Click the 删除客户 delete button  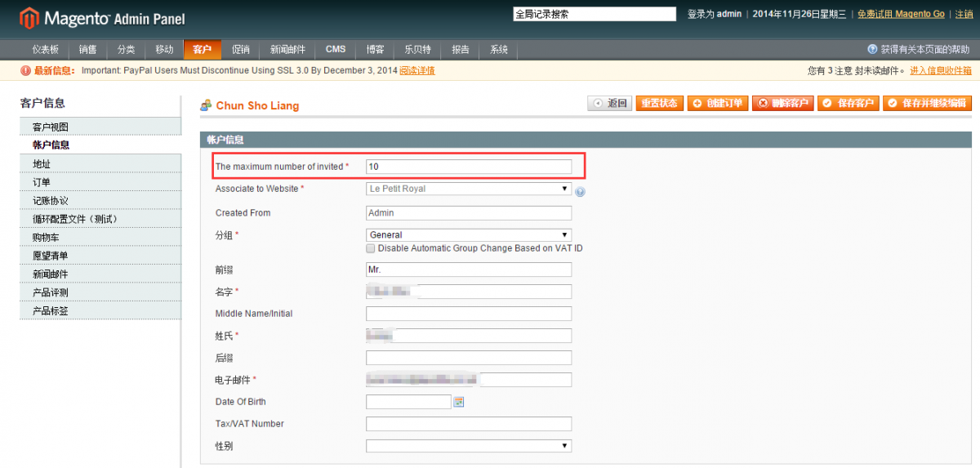(782, 104)
